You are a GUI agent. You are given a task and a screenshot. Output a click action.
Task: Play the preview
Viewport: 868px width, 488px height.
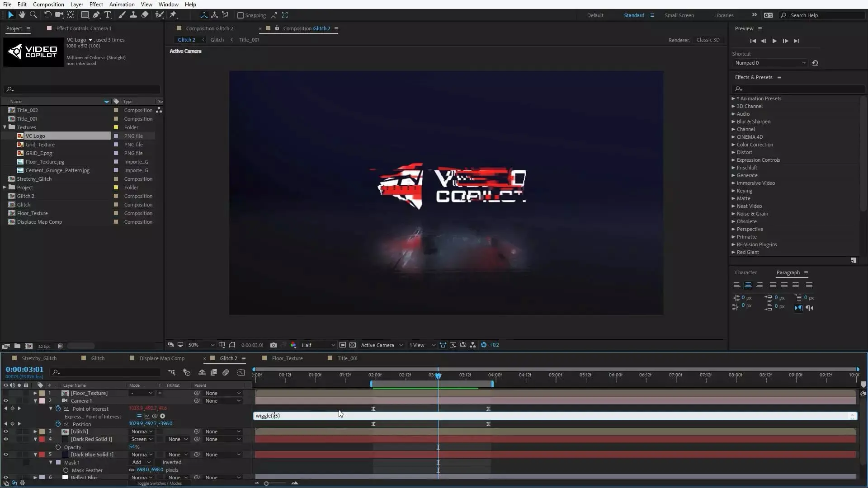[x=774, y=41]
